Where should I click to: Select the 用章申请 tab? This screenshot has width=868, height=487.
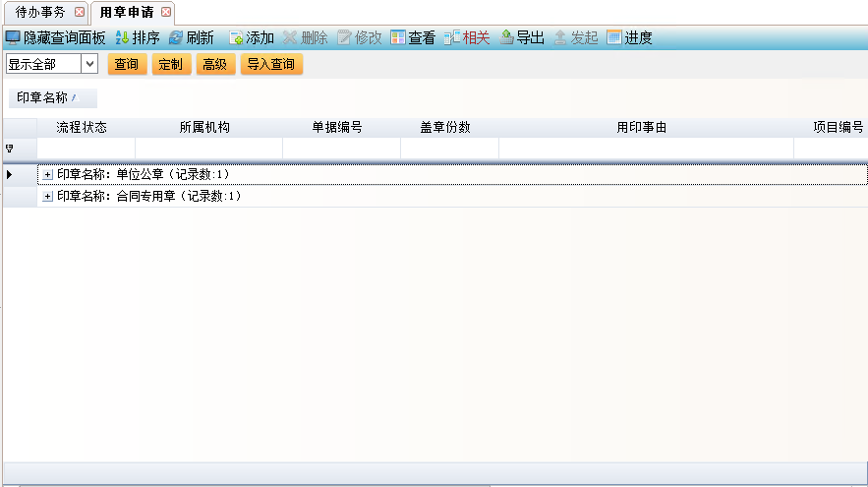126,12
